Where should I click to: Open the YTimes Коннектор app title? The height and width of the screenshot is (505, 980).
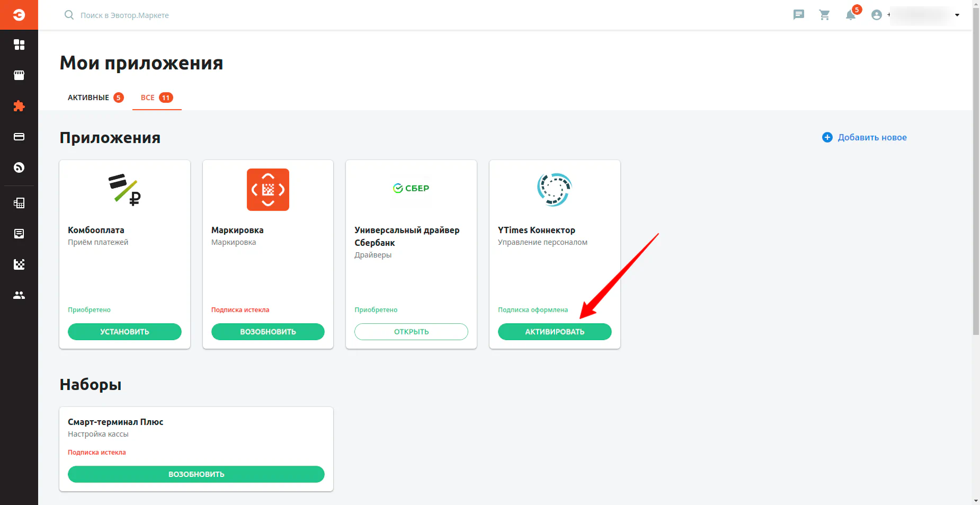pyautogui.click(x=537, y=230)
